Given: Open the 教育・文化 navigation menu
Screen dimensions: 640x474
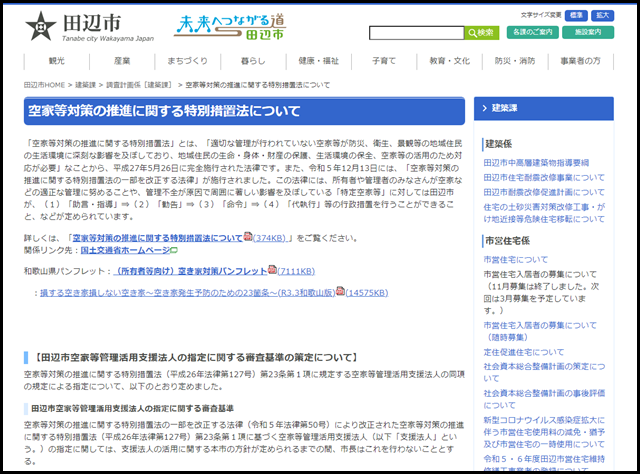Looking at the screenshot, I should [450, 61].
